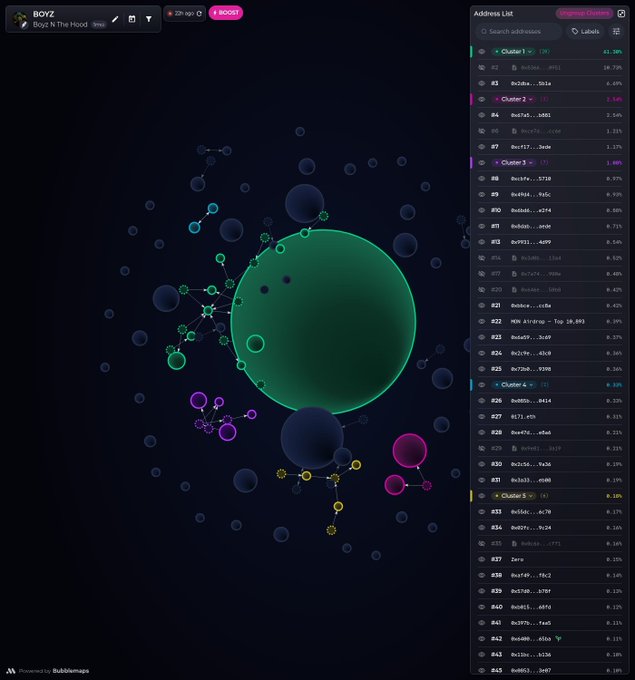Hide address #7 0xcf17...3ede
The width and height of the screenshot is (635, 680).
(481, 147)
